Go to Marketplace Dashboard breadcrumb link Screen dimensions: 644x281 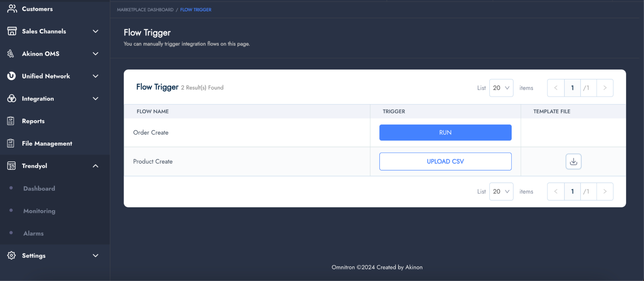pos(145,10)
